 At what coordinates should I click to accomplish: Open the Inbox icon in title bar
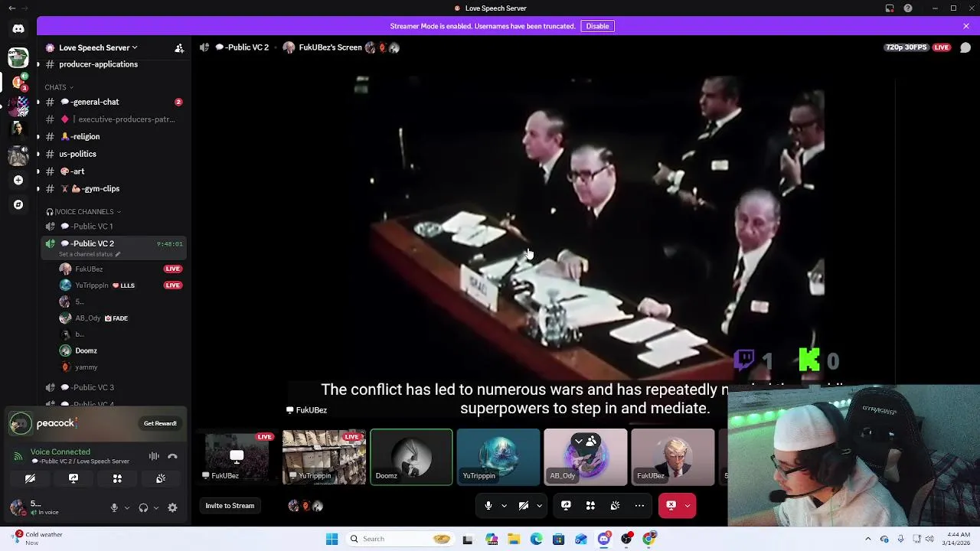(x=890, y=8)
